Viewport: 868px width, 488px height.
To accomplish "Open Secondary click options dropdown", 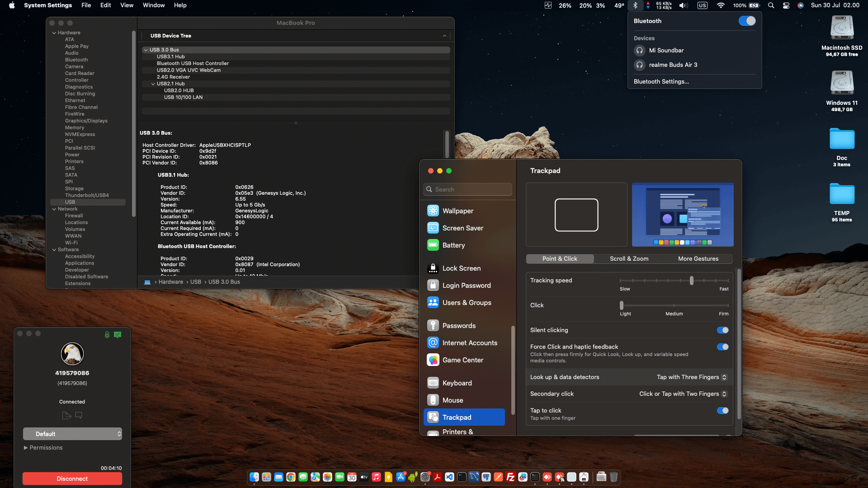I will click(683, 394).
